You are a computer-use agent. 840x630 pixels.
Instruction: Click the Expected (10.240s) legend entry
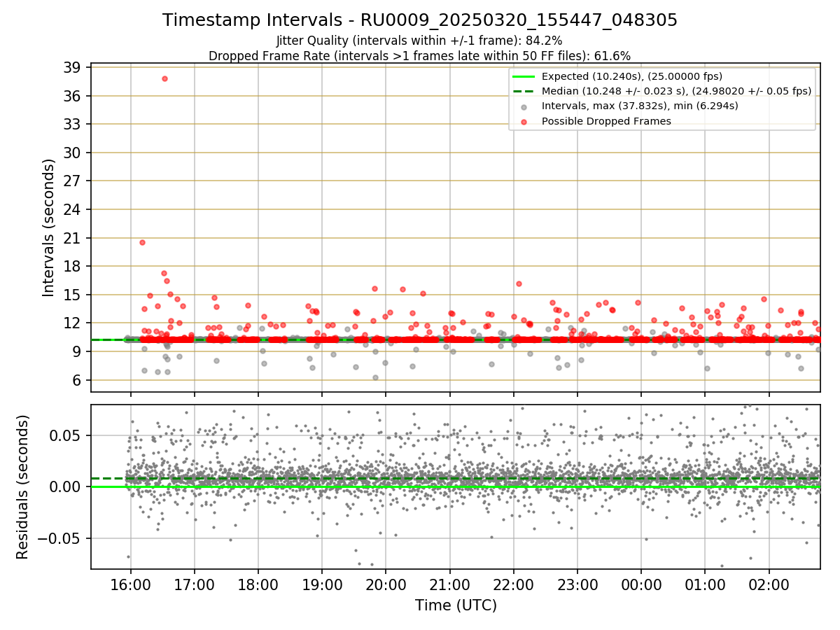pyautogui.click(x=632, y=76)
